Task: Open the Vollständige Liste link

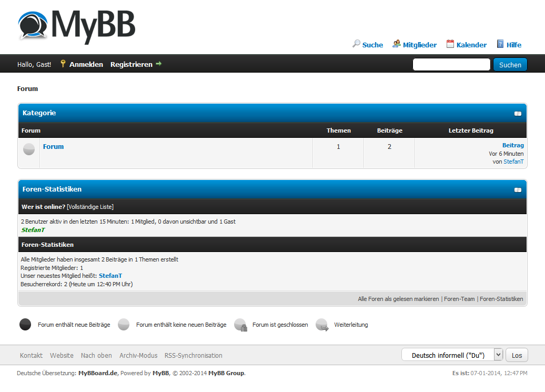Action: point(90,207)
